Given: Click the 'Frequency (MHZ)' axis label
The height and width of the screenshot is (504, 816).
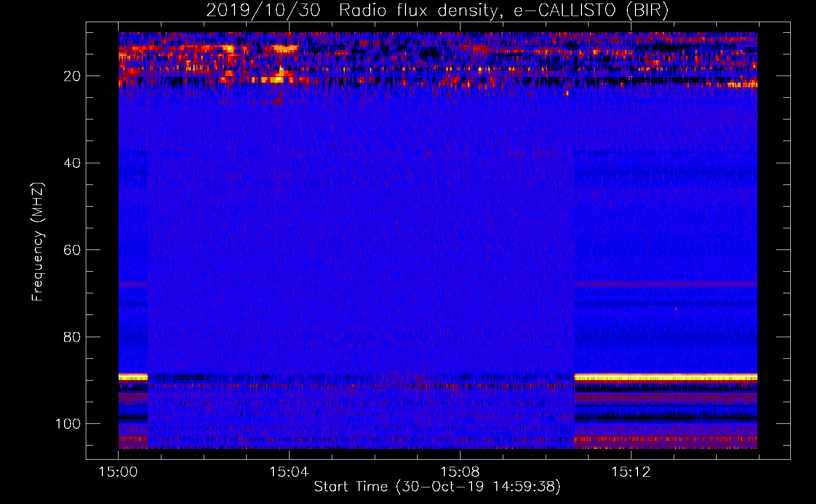Looking at the screenshot, I should pos(38,242).
